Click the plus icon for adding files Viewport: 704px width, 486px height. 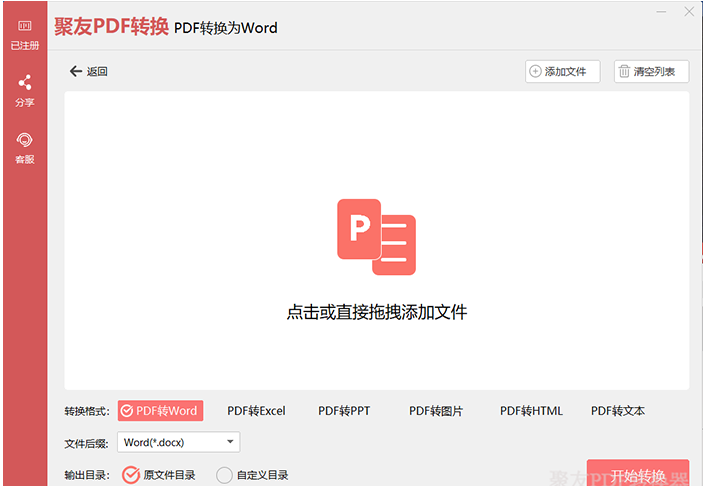click(535, 71)
